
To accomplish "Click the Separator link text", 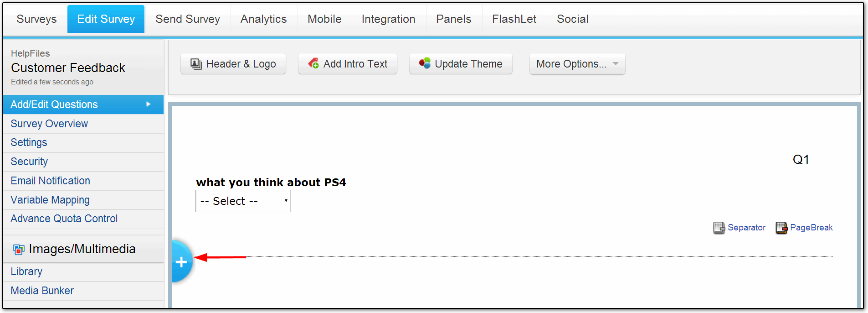I will click(x=746, y=228).
